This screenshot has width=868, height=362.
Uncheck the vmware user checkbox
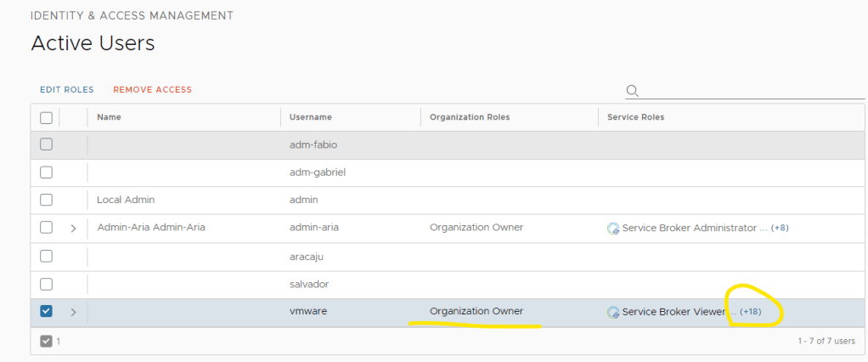pyautogui.click(x=46, y=312)
